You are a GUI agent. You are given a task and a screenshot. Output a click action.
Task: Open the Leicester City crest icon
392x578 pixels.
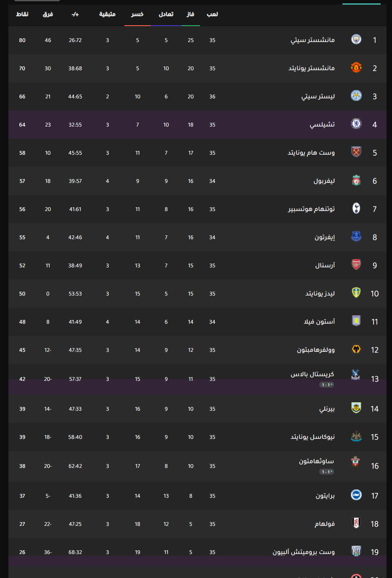(x=356, y=96)
